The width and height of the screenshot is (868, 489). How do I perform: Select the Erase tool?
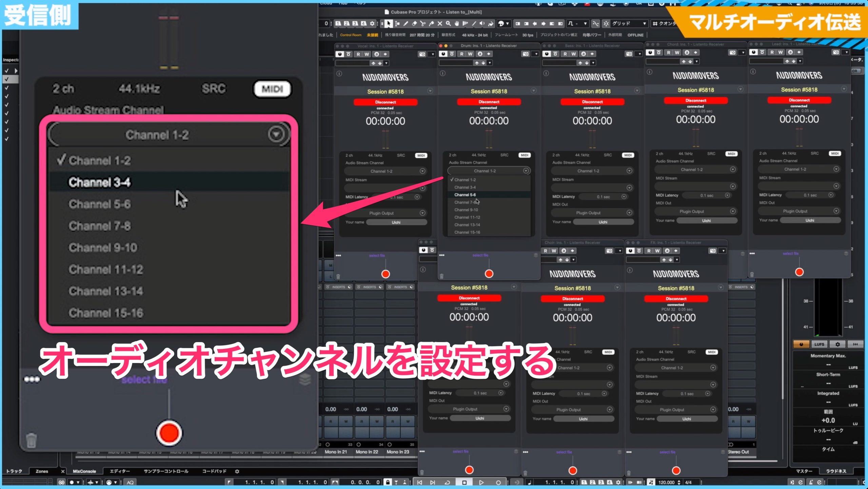pos(414,23)
